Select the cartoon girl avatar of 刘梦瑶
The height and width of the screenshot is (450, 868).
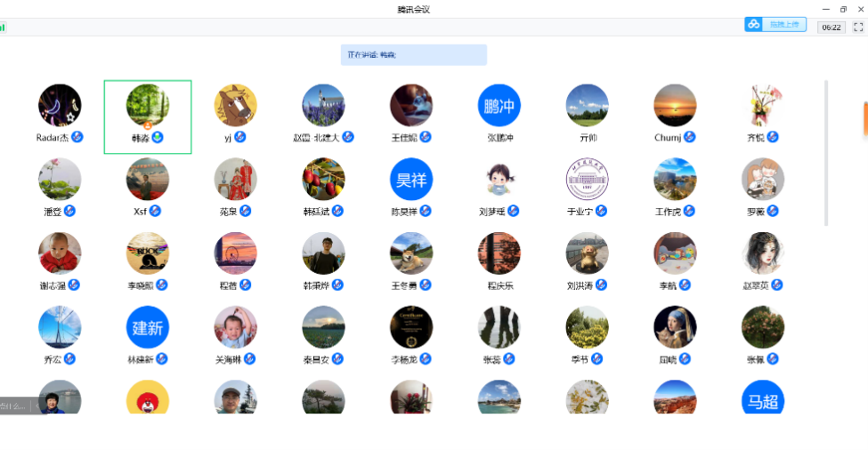click(x=499, y=179)
